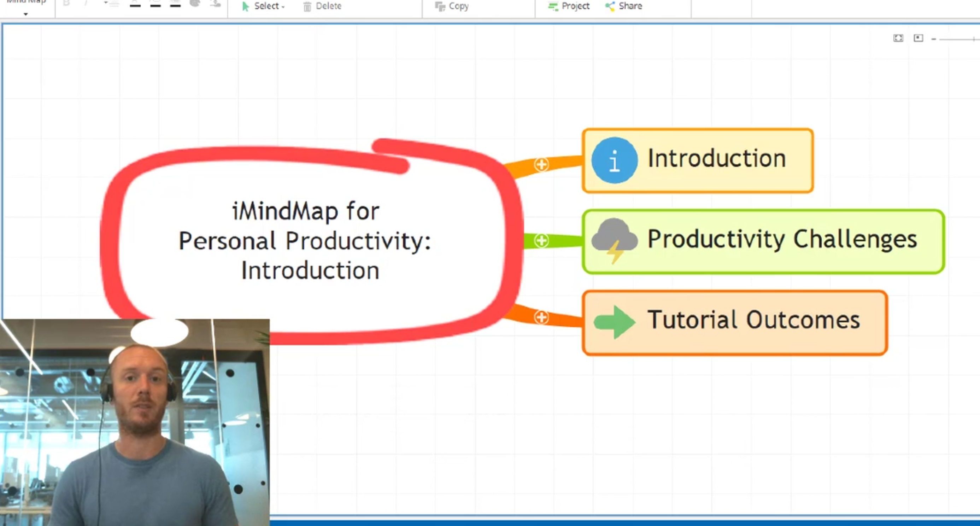The width and height of the screenshot is (980, 526).
Task: Click the centered-square view icon beside fit-to-screen
Action: [919, 38]
